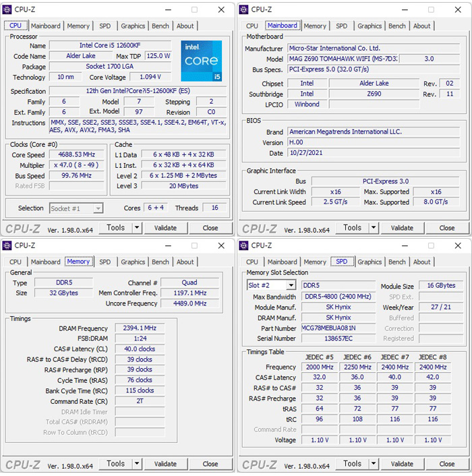Click the Module Size 16 GBytes value
Viewport: 472px width, 476px height.
point(441,285)
